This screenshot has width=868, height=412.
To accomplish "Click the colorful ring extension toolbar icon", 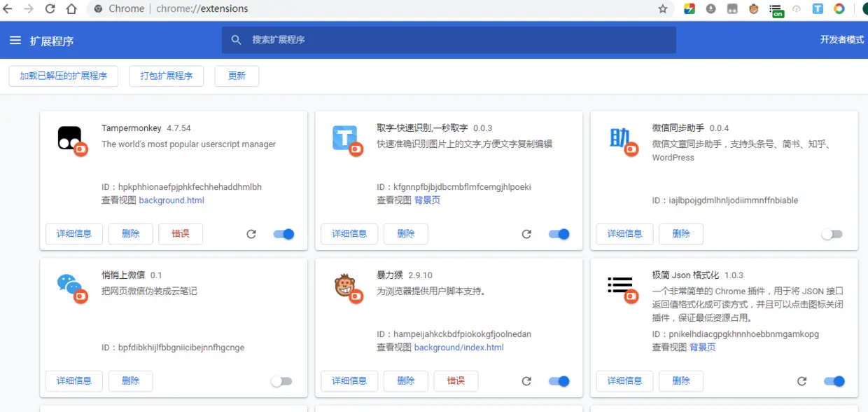I will pos(839,9).
